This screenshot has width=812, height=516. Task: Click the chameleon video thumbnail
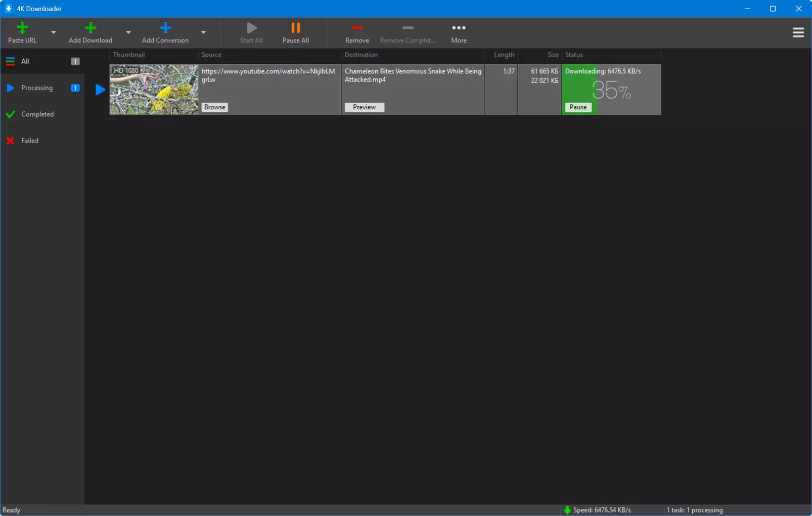(154, 90)
